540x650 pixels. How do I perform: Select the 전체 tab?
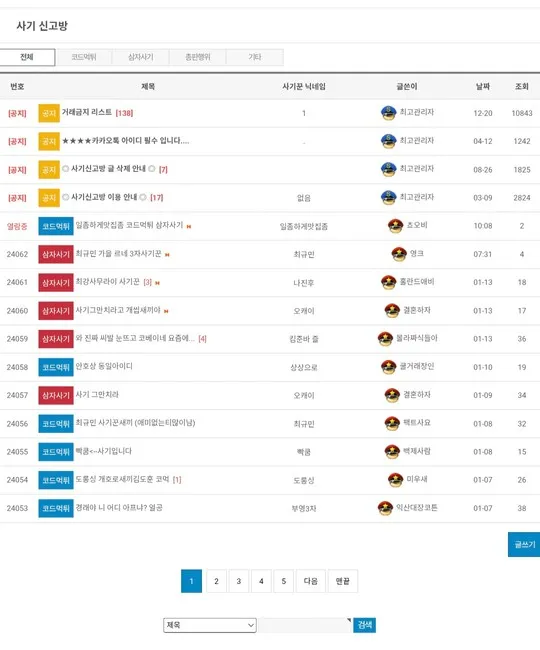pyautogui.click(x=27, y=57)
